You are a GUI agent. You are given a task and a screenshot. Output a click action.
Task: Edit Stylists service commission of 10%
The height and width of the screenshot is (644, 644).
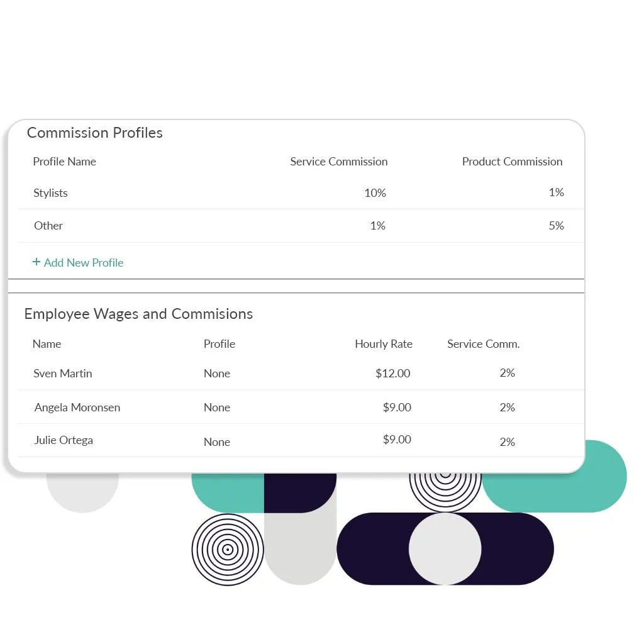pyautogui.click(x=375, y=193)
